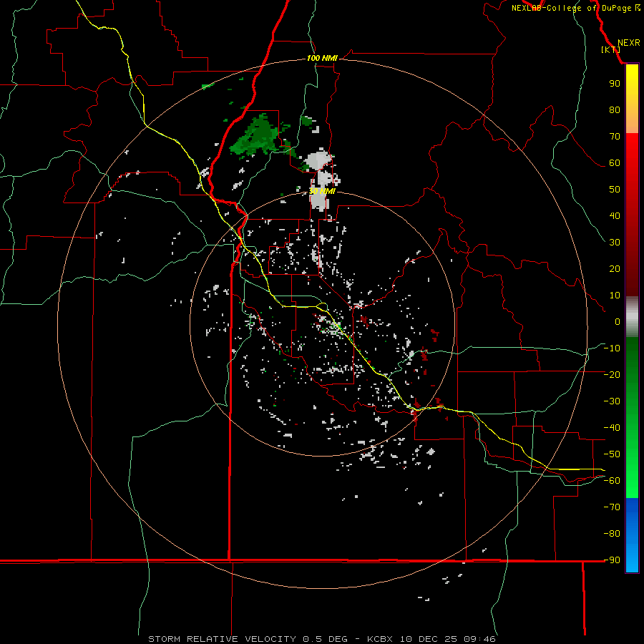Click the 10 DEC 25 09:46 timestamp
Image resolution: width=644 pixels, height=644 pixels.
(448, 639)
